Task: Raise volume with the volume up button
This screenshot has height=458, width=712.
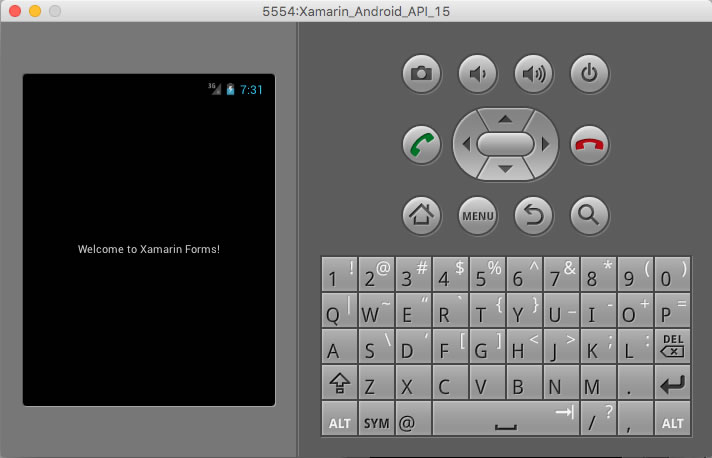Action: tap(533, 74)
